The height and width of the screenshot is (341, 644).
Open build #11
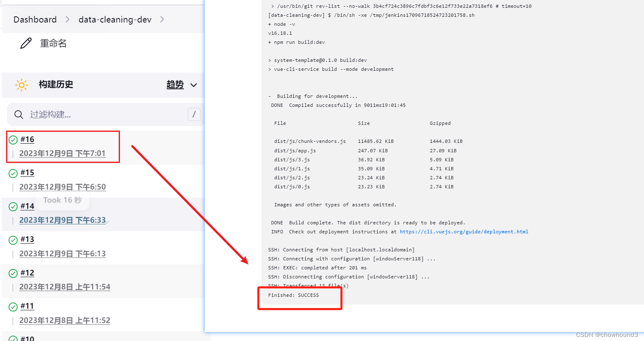(x=27, y=306)
